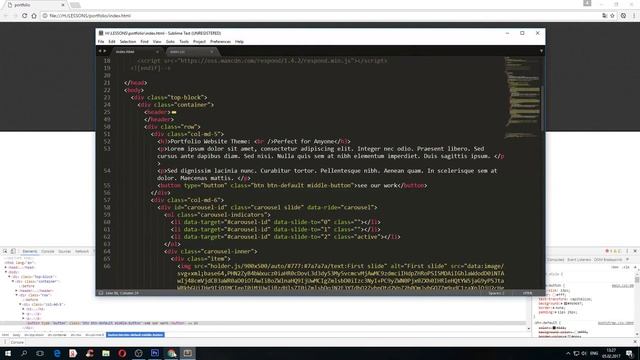Open the Windows Start menu
640x360 pixels.
[8, 353]
